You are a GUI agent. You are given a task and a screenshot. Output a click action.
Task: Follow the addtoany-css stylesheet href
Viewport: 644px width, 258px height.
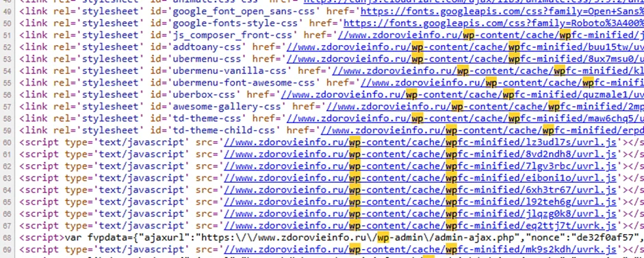pos(465,47)
